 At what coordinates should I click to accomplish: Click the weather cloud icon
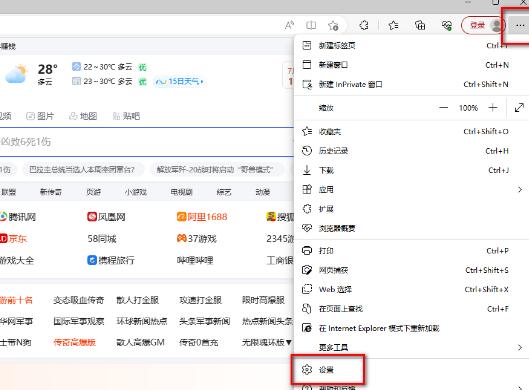[x=16, y=74]
